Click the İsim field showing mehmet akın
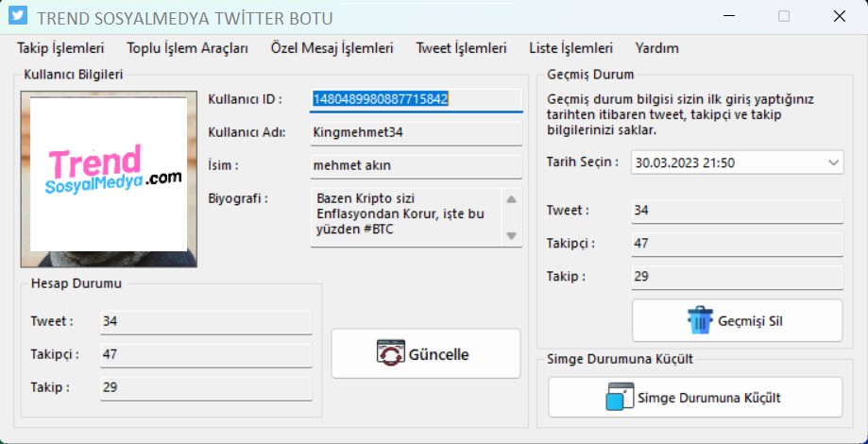868x444 pixels. pyautogui.click(x=416, y=165)
